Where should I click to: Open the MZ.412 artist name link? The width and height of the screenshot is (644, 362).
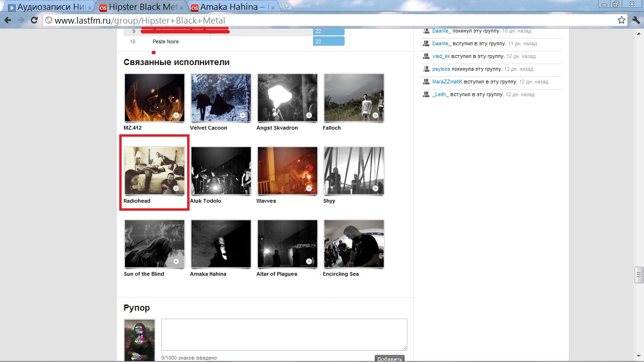(132, 128)
